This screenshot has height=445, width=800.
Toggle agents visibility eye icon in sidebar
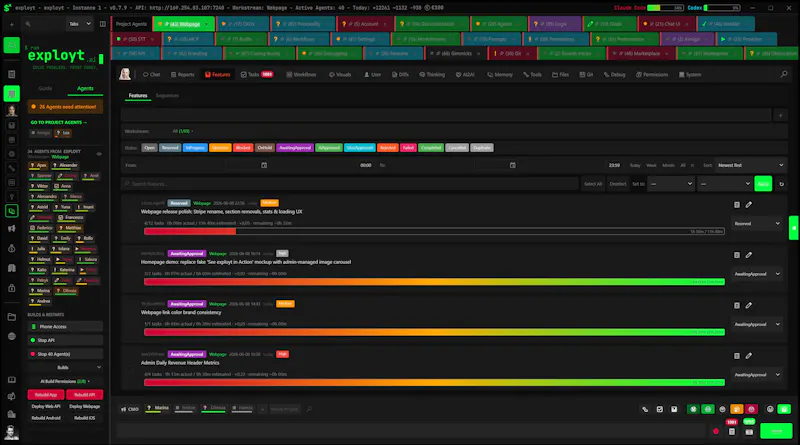[99, 154]
